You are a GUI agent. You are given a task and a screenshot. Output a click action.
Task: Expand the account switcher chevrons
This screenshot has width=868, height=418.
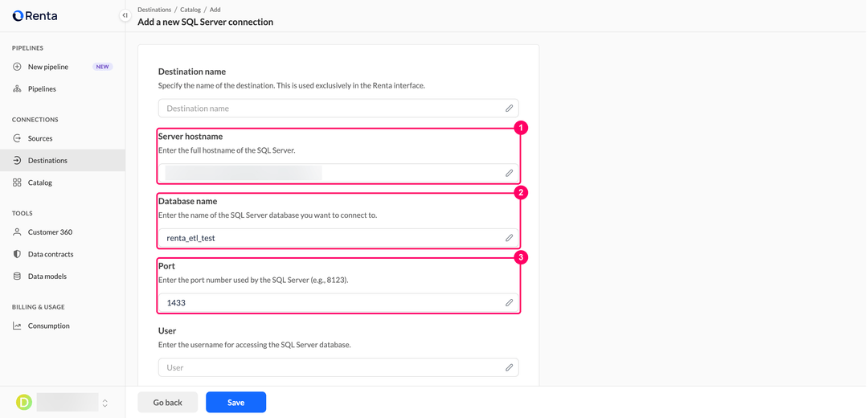coord(105,403)
